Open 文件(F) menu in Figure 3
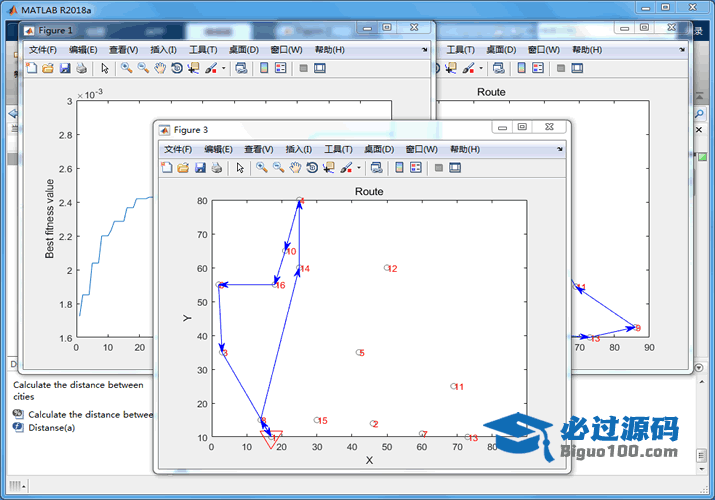715x500 pixels. click(x=178, y=149)
